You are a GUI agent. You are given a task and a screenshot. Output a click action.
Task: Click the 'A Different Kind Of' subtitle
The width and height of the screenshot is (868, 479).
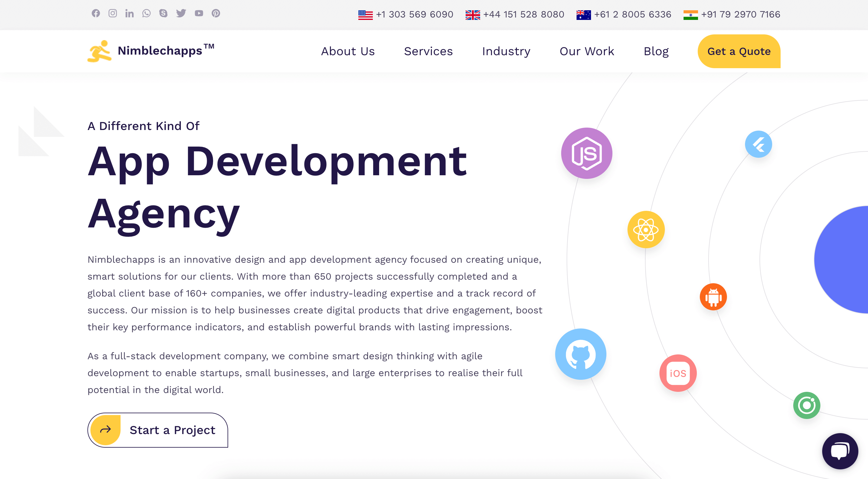(x=143, y=126)
